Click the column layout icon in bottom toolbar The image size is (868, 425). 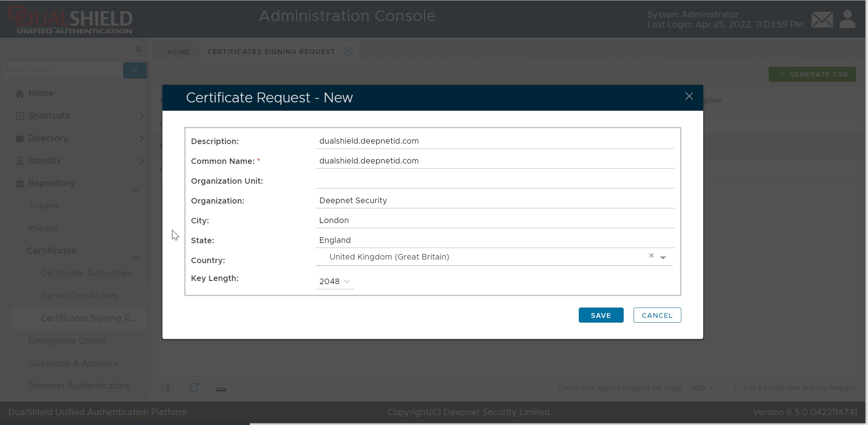click(x=166, y=388)
